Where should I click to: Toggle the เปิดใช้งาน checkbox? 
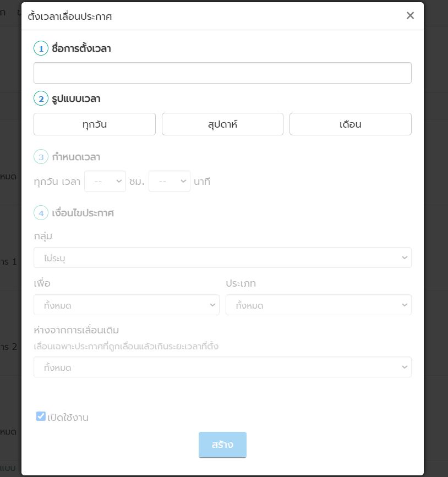41,416
